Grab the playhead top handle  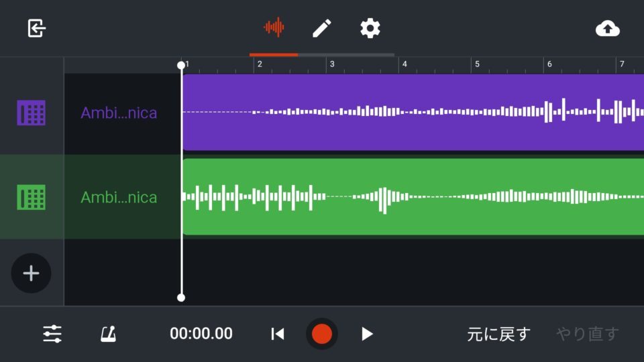click(x=181, y=65)
